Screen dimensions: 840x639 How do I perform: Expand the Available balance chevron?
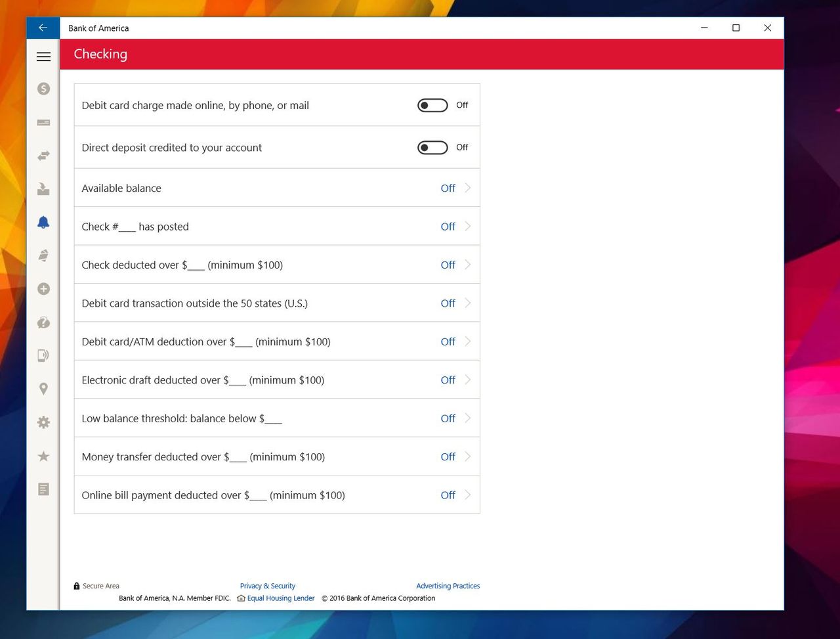(x=468, y=188)
